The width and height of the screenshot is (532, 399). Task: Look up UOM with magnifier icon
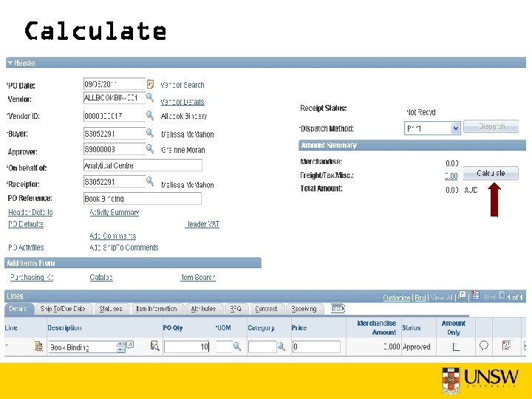[237, 347]
